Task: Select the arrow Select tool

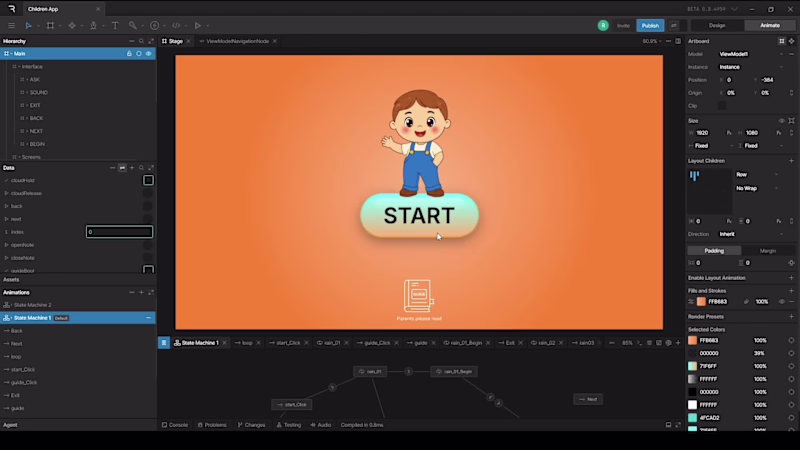Action: click(x=29, y=26)
